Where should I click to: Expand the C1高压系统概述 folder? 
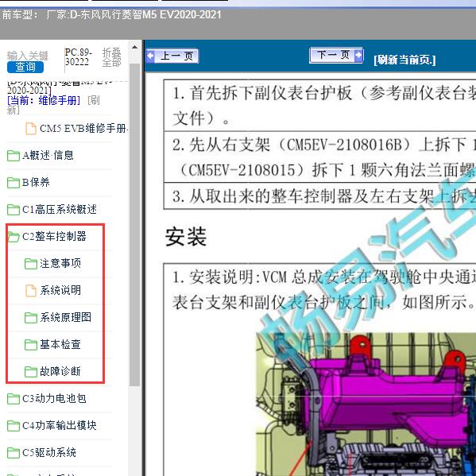60,210
